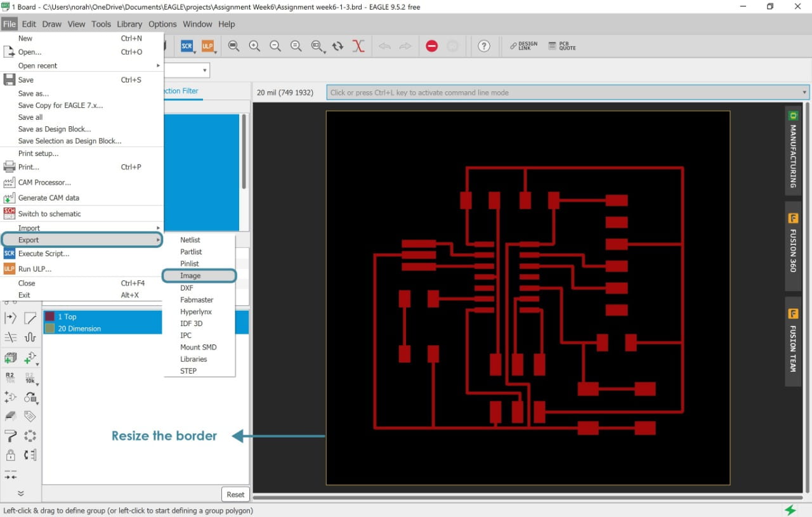Choose Generate CAM data
This screenshot has height=517, width=812.
(x=82, y=198)
